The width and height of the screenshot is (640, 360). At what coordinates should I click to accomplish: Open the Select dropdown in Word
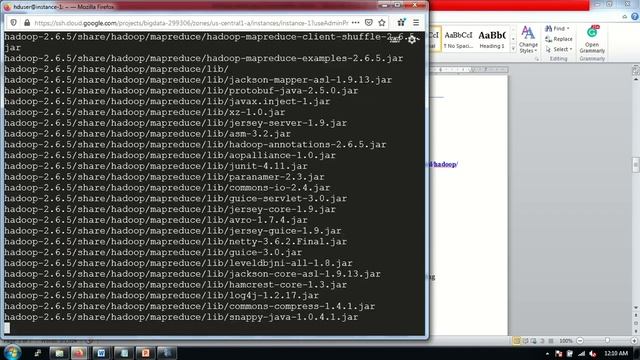pyautogui.click(x=559, y=49)
